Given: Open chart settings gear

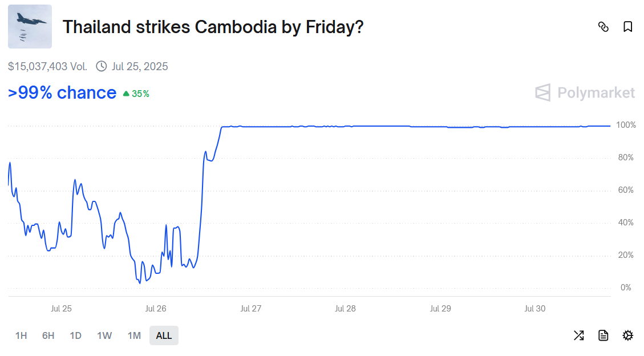Looking at the screenshot, I should [627, 335].
